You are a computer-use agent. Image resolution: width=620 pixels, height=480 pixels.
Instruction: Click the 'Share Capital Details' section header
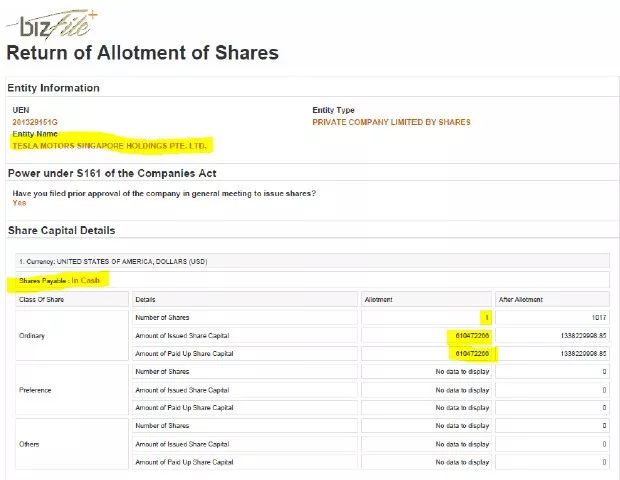tap(61, 231)
